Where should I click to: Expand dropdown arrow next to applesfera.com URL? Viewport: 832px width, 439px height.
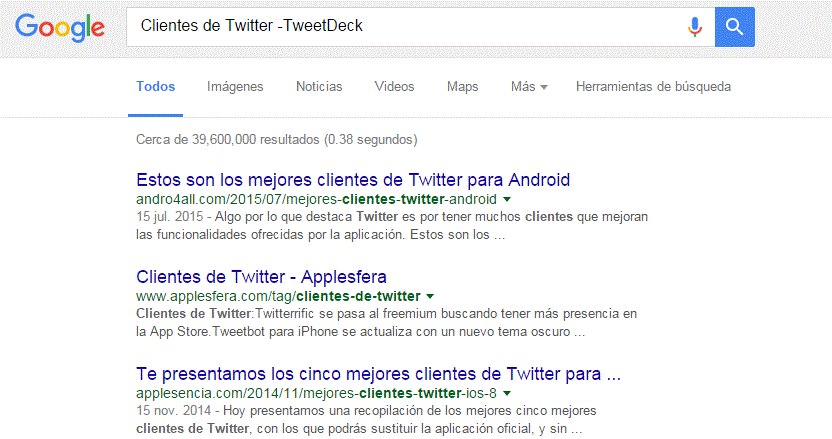pyautogui.click(x=430, y=296)
